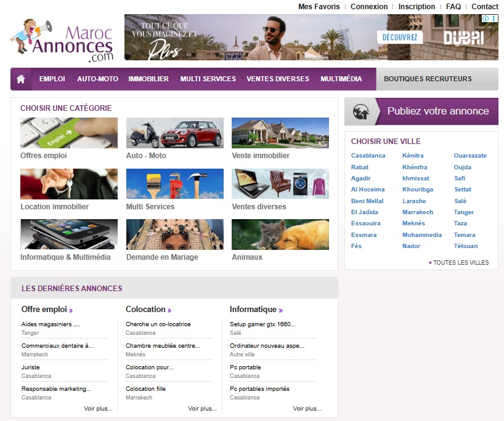
Task: Click the globe icon beside Publiez votre annonce
Action: pyautogui.click(x=361, y=112)
